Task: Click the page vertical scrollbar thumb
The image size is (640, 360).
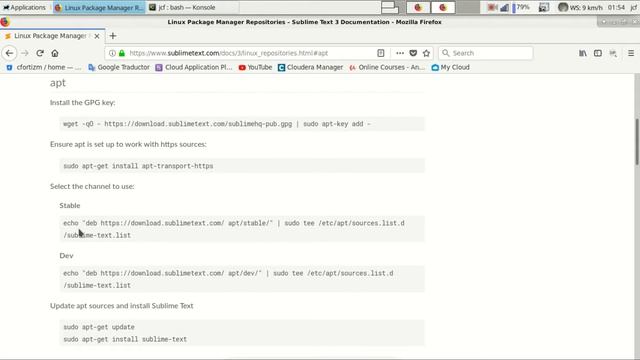Action: click(x=636, y=142)
